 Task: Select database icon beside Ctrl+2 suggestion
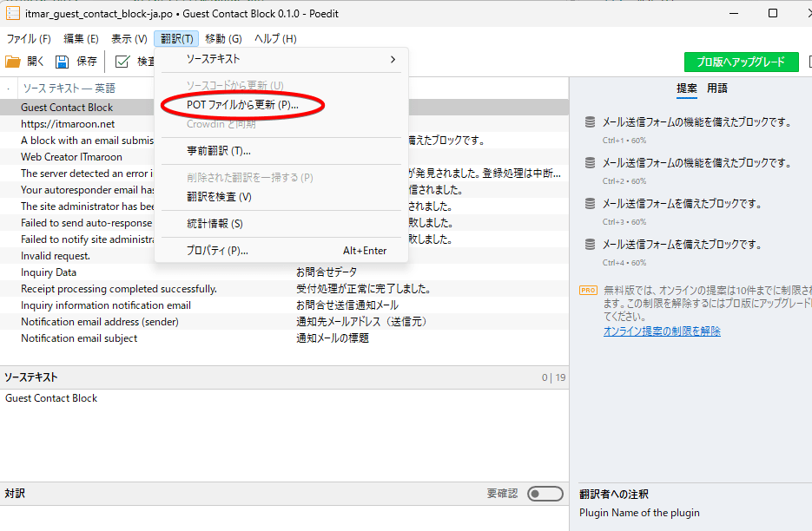click(x=590, y=163)
